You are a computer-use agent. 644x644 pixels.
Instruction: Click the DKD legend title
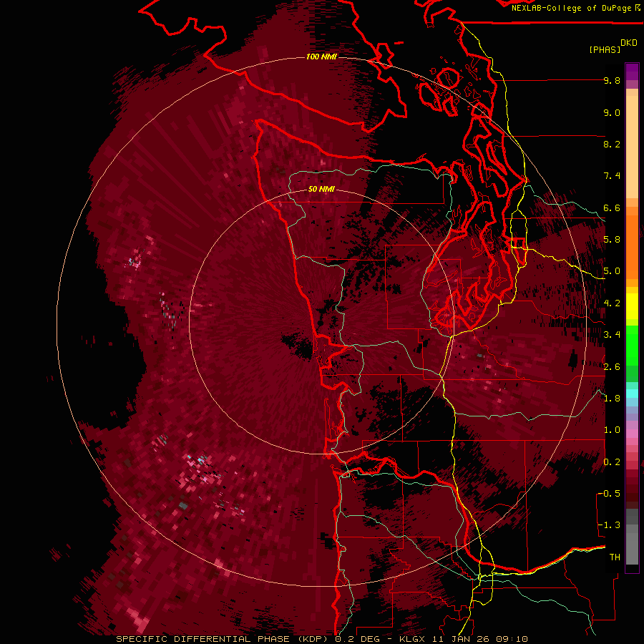point(629,43)
